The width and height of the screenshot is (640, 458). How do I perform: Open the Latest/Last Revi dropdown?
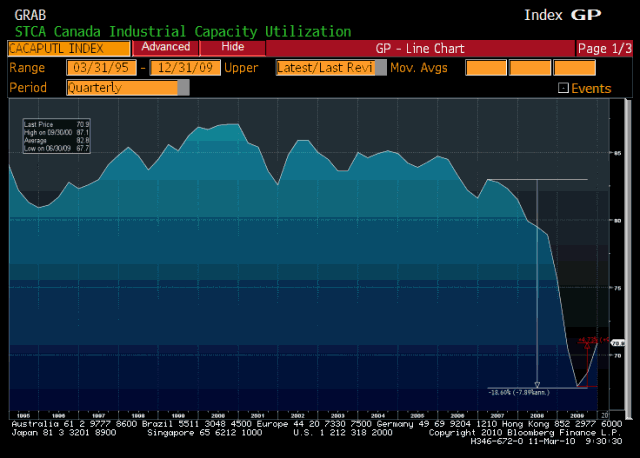[x=317, y=68]
